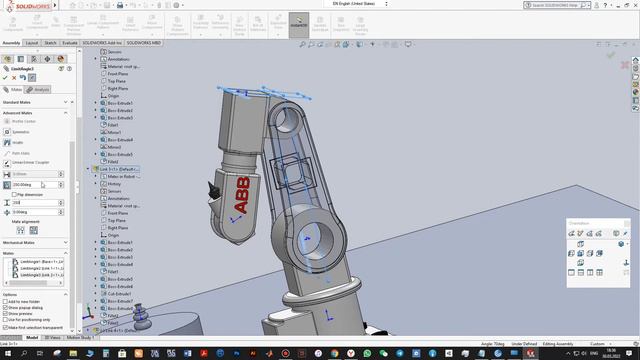Switch to the Model bottom tab
The width and height of the screenshot is (640, 360).
32,338
